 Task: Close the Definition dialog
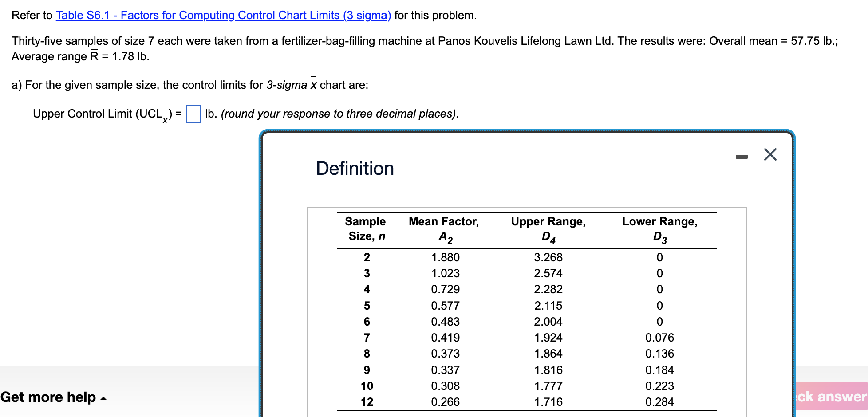click(770, 154)
